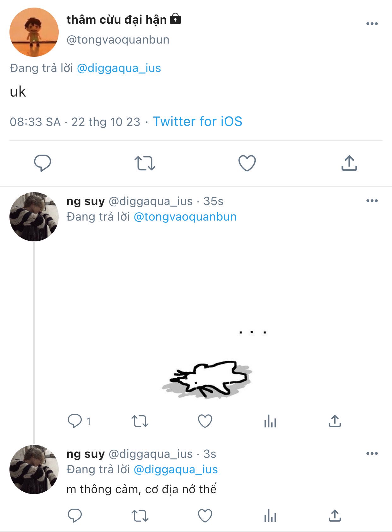Reply to the "m thông cảm" tweet
Viewport: 392px width, 532px height.
(75, 516)
